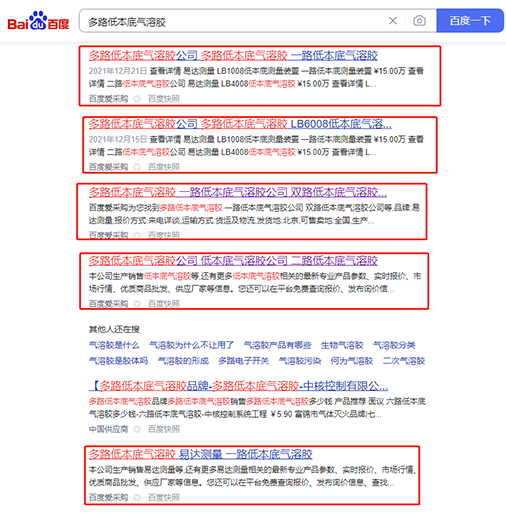Open the 易达测量 一路低本底气溶胶 result title
This screenshot has width=506, height=517.
click(x=200, y=454)
